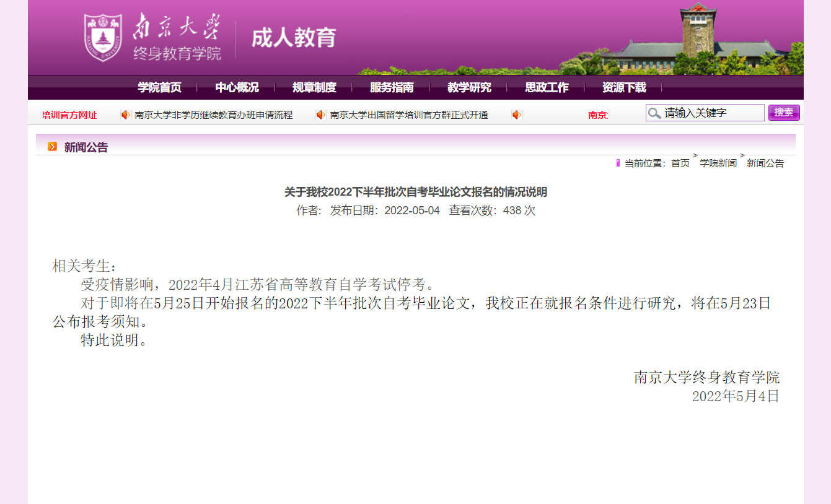Open the 资源下载 menu
Screen dimensions: 831x504
(x=624, y=87)
